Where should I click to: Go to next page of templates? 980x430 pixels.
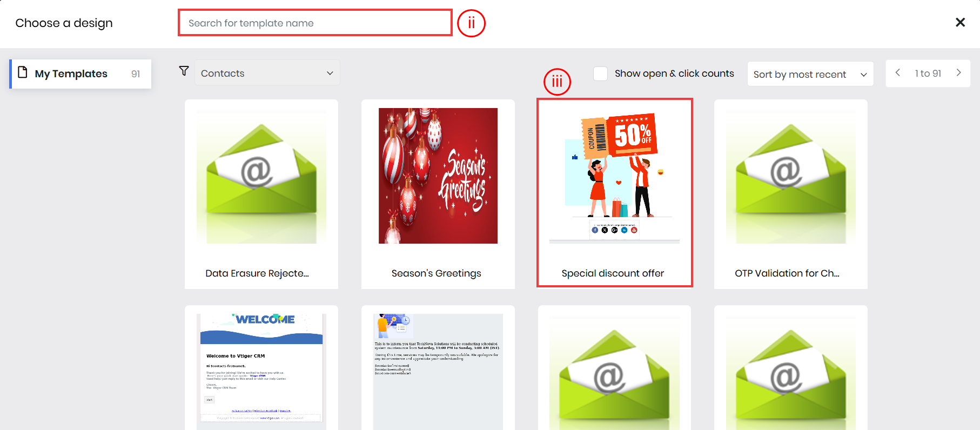click(959, 73)
